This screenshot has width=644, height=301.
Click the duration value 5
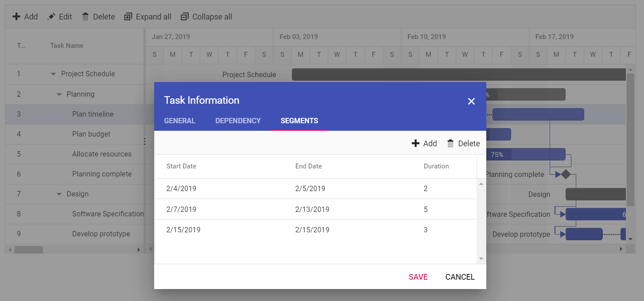tap(426, 209)
